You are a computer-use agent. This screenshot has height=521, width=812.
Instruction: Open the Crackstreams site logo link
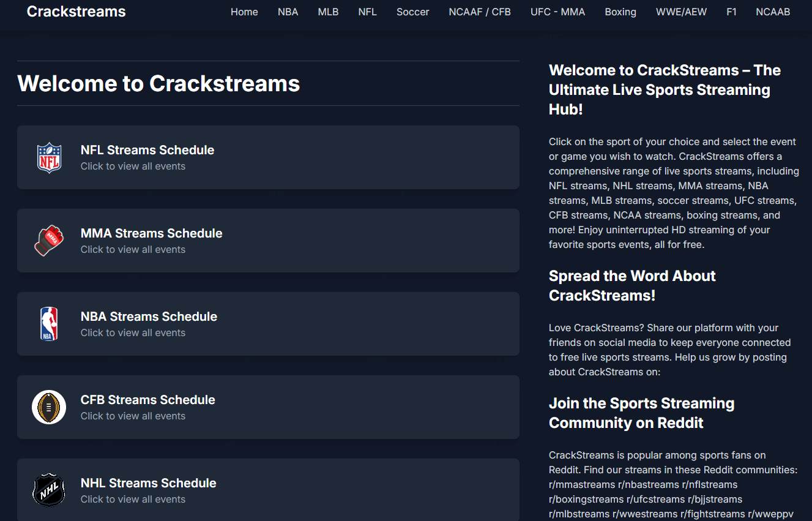click(76, 11)
